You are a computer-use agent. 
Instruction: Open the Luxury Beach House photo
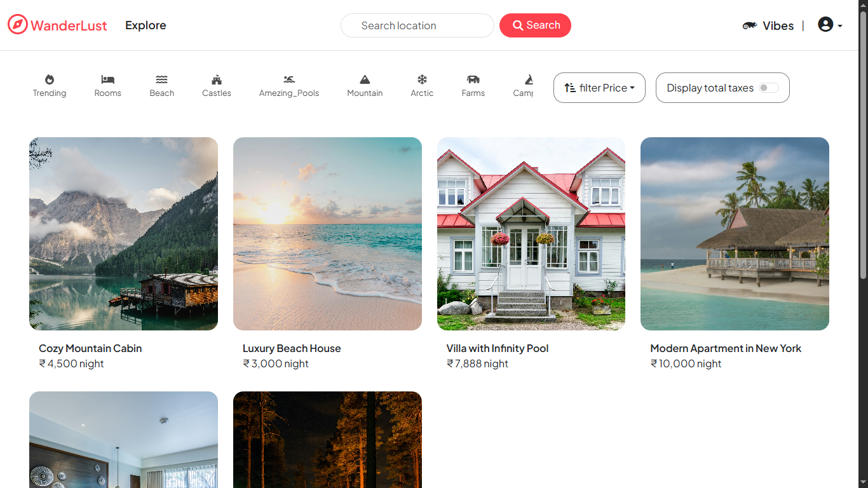327,234
